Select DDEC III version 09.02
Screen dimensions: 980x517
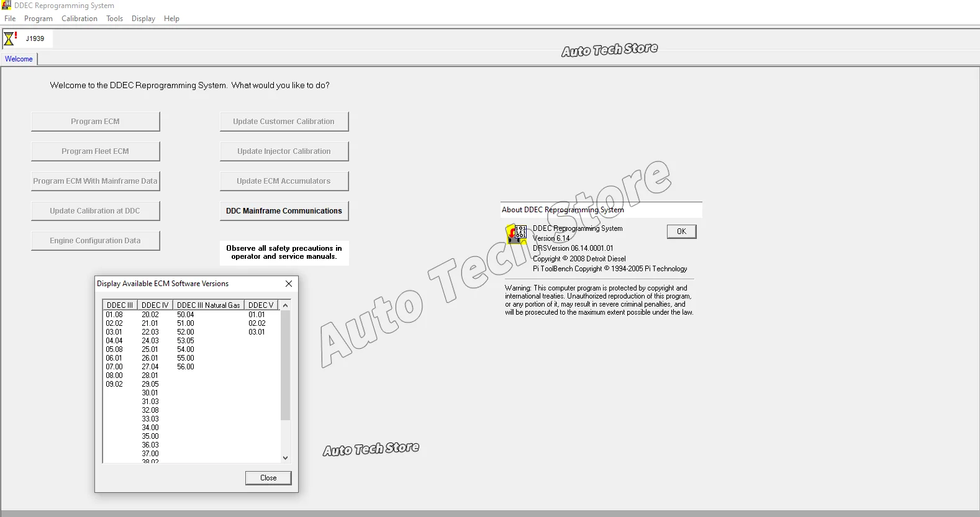pos(114,384)
